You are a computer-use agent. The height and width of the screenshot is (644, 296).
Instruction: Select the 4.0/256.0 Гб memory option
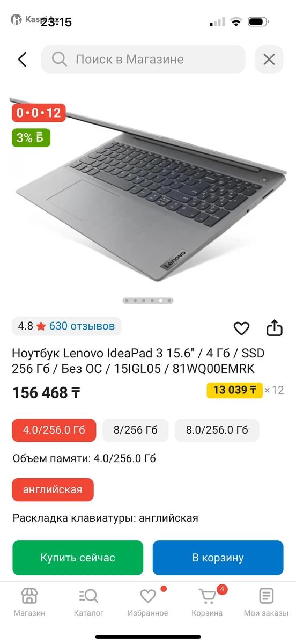click(x=54, y=430)
